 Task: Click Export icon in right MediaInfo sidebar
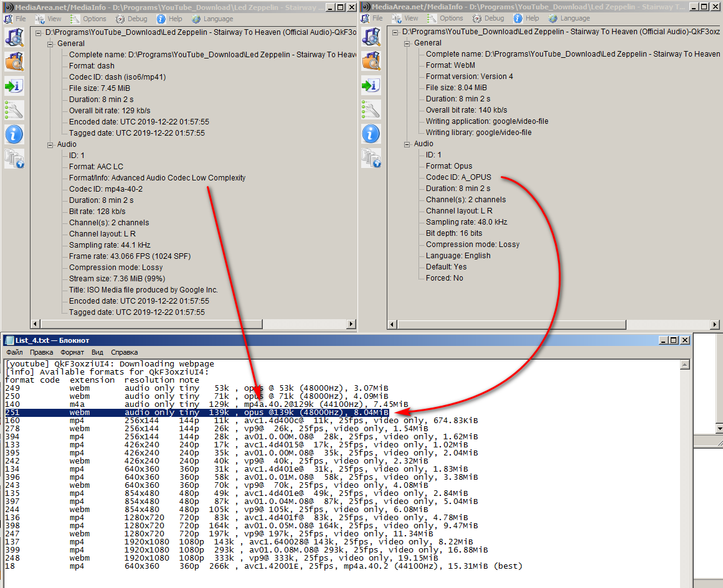[371, 85]
